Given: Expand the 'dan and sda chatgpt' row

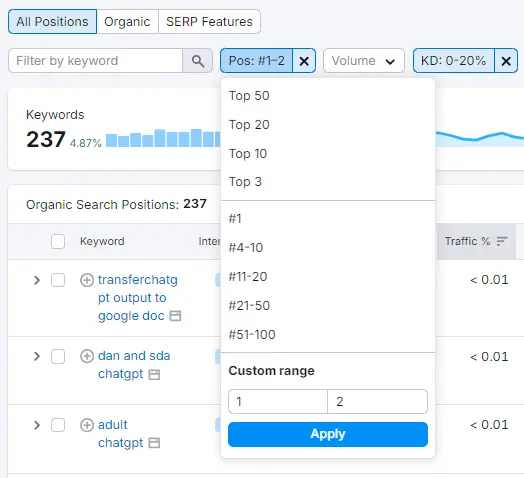Looking at the screenshot, I should [x=37, y=356].
